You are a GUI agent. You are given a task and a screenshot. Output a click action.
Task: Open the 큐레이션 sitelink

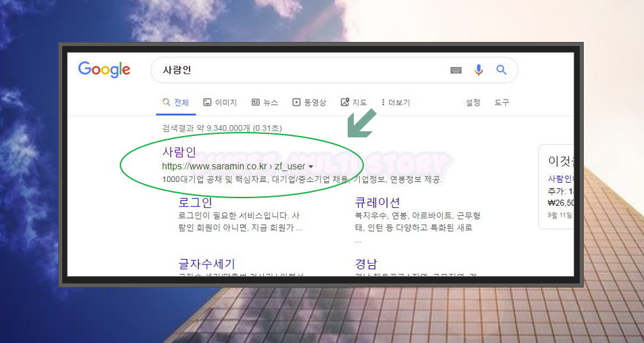(377, 202)
